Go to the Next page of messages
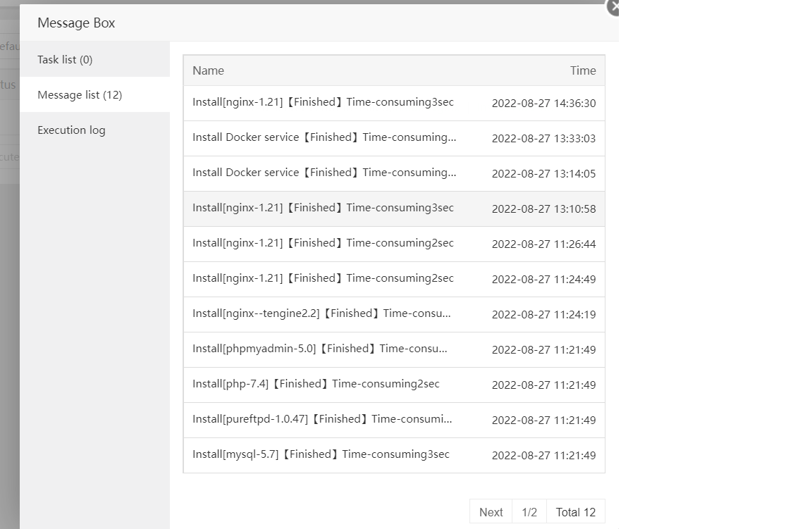Screen dimensions: 812x529 [491, 512]
